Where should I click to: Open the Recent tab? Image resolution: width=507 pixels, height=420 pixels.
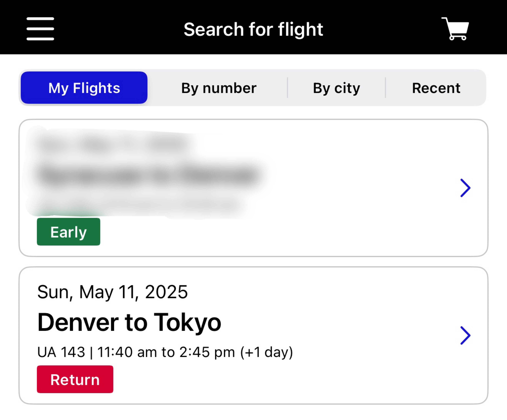point(436,88)
